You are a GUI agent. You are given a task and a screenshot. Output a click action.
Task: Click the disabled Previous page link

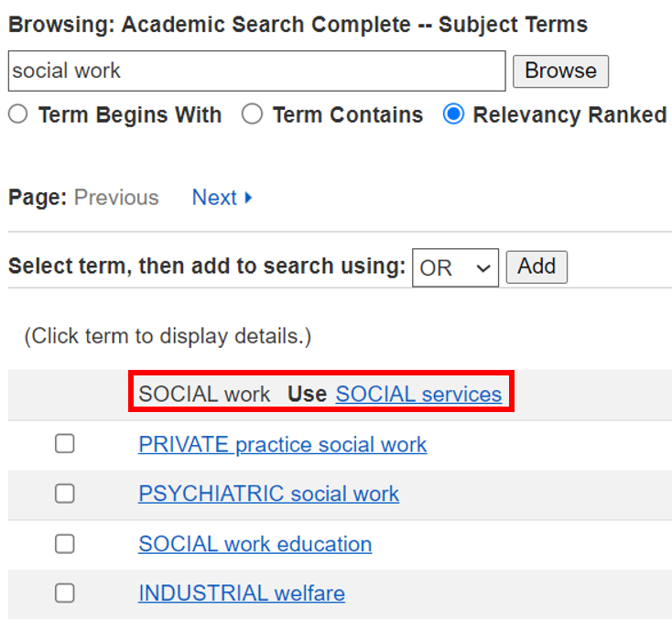(116, 198)
